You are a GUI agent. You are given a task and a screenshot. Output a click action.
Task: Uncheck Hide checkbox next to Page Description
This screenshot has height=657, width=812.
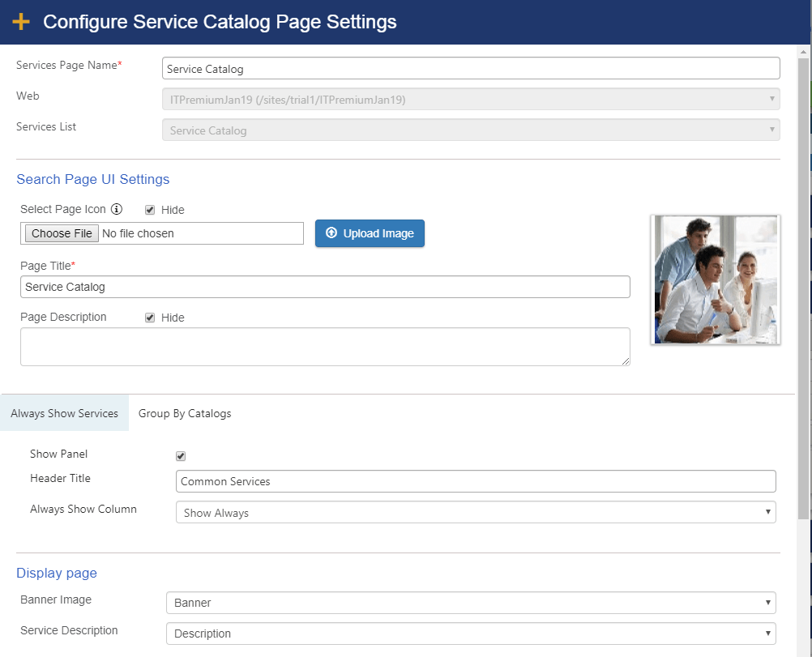click(150, 318)
